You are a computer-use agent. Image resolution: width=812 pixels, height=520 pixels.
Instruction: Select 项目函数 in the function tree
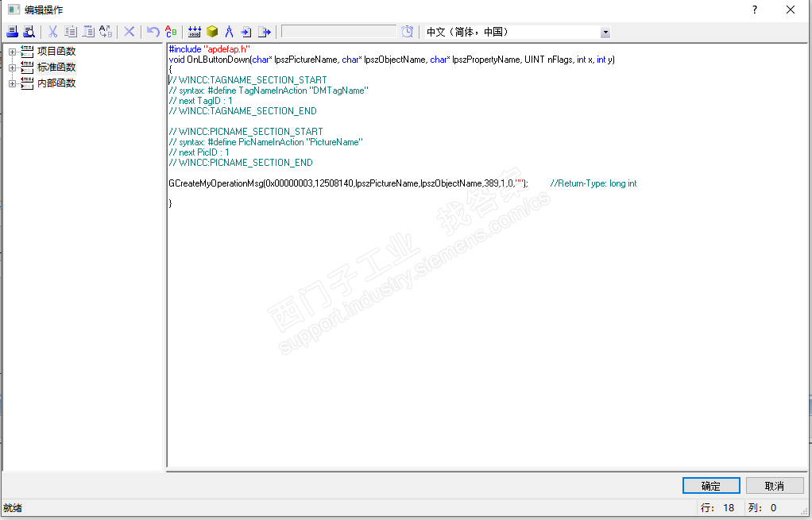pyautogui.click(x=56, y=52)
